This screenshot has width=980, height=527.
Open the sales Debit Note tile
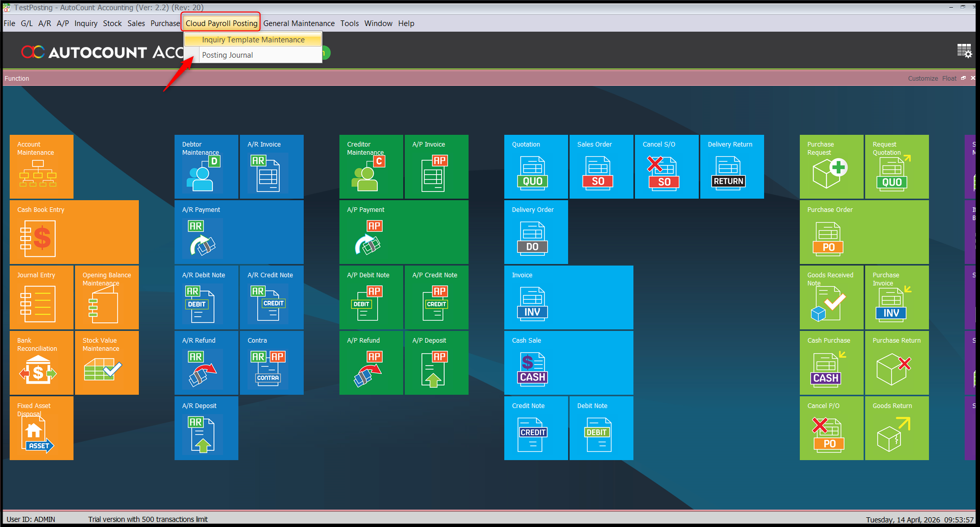601,428
